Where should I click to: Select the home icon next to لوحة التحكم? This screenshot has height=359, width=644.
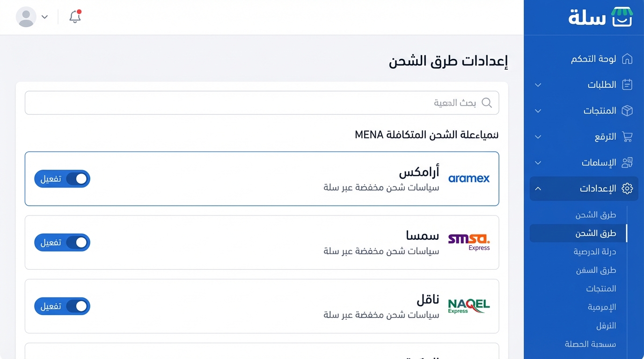click(x=627, y=59)
